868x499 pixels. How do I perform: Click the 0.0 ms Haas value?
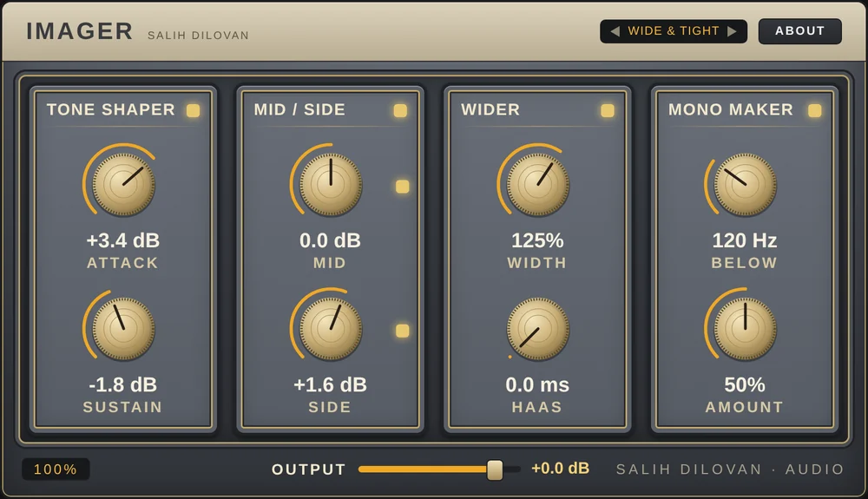(537, 385)
